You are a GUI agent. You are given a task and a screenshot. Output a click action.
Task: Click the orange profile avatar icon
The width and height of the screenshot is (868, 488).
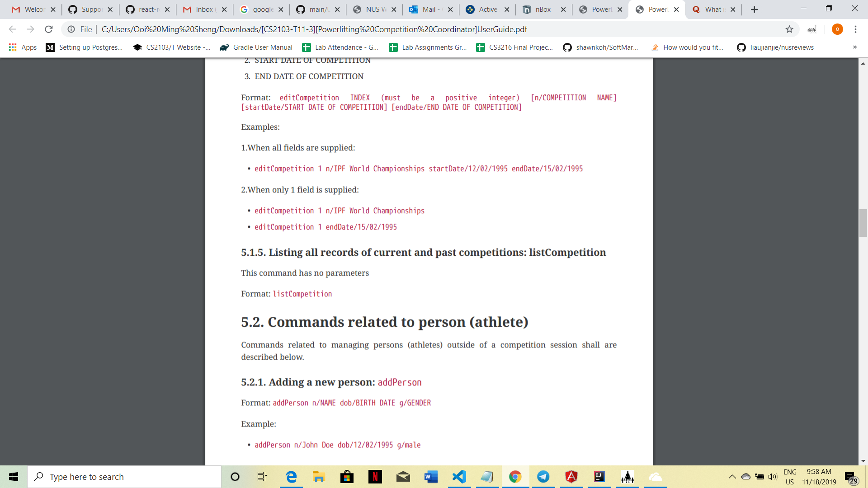(837, 29)
